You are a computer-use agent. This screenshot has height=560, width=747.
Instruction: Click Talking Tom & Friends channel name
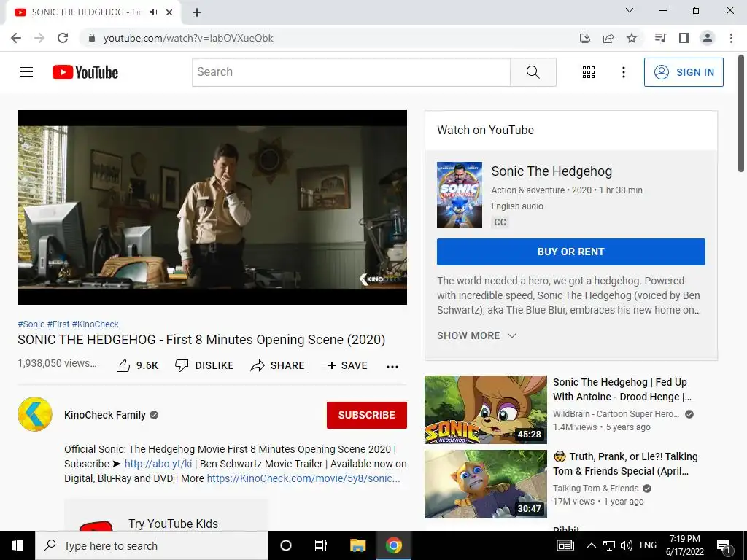coord(595,488)
